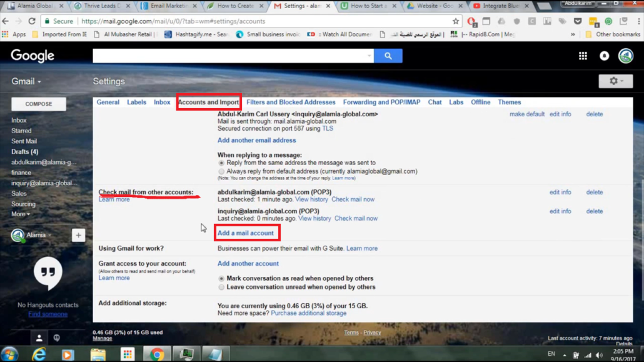Choose 'Leave conversation unread when opened by others'
The height and width of the screenshot is (362, 644).
pyautogui.click(x=221, y=288)
